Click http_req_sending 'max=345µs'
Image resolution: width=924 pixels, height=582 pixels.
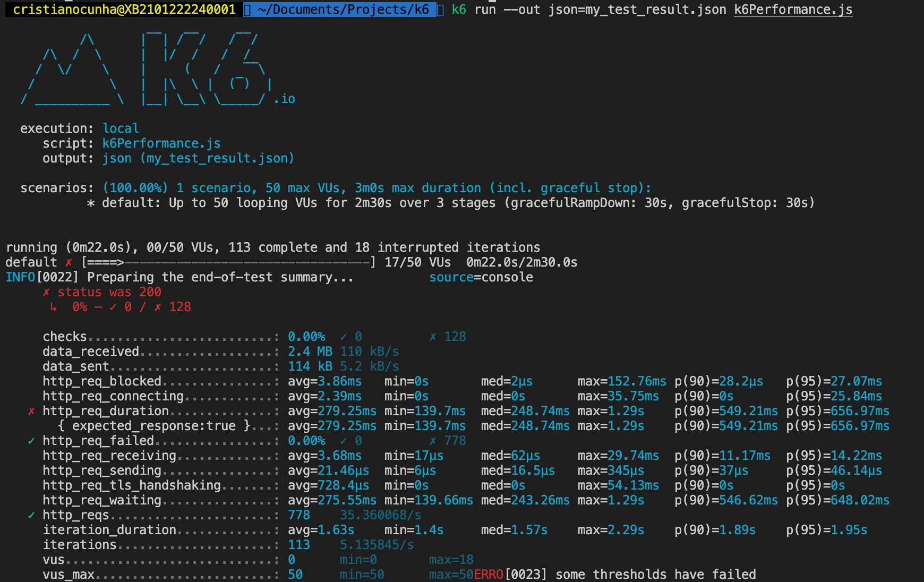click(x=611, y=470)
